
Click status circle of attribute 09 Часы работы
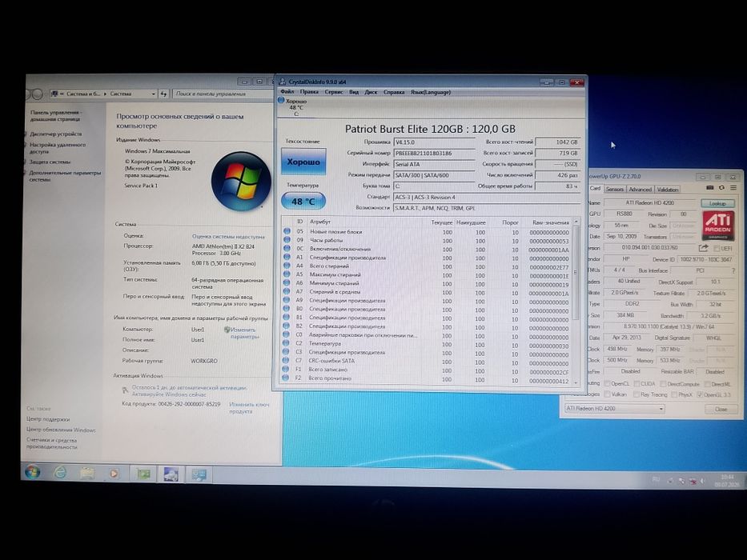(x=287, y=240)
